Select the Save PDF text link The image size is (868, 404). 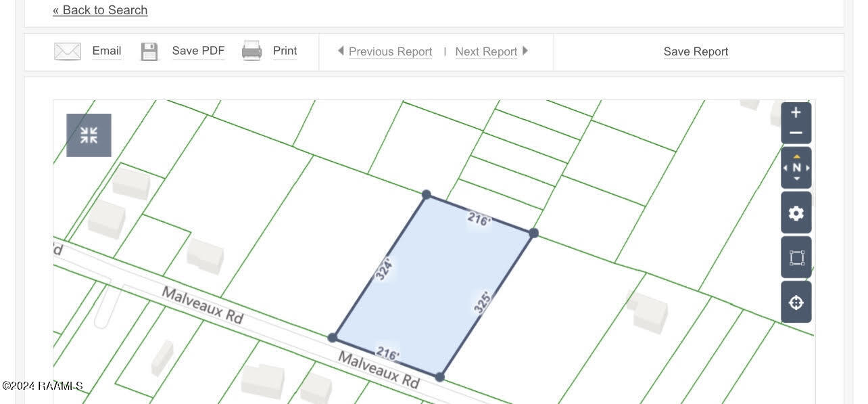pyautogui.click(x=198, y=51)
